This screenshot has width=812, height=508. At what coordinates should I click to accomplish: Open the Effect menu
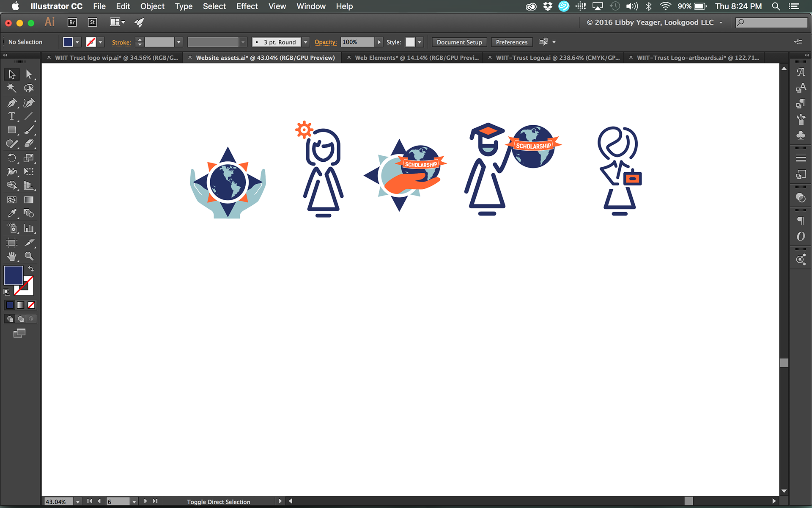pos(247,6)
